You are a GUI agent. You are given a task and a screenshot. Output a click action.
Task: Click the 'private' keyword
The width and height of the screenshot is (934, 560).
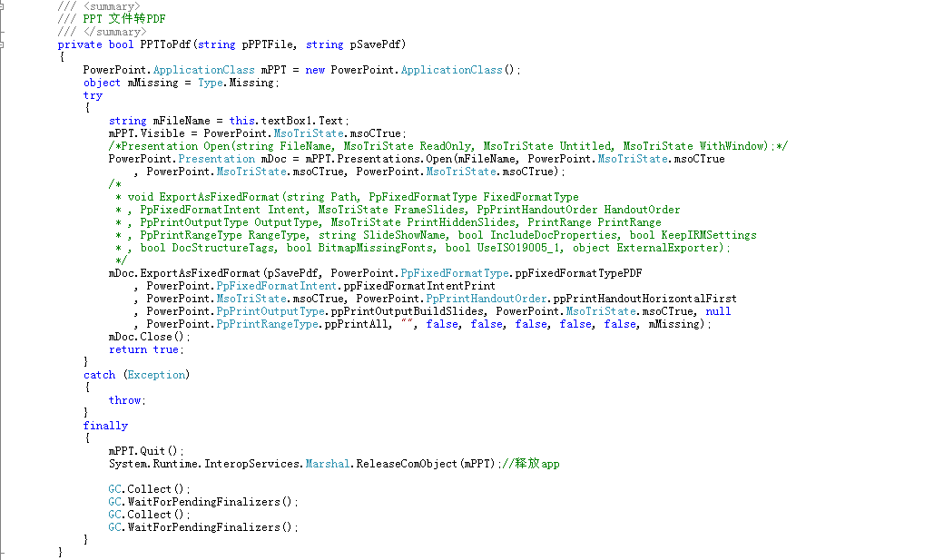pyautogui.click(x=80, y=44)
